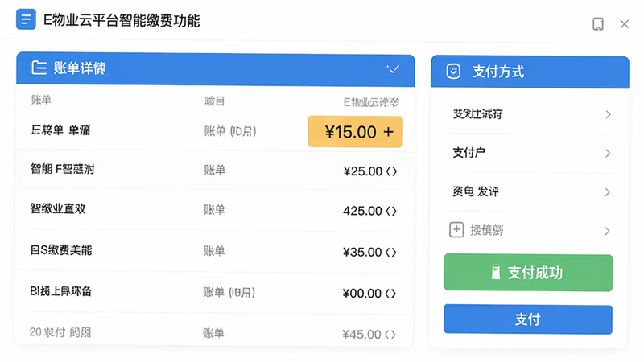Click the plus box add icon

(456, 230)
